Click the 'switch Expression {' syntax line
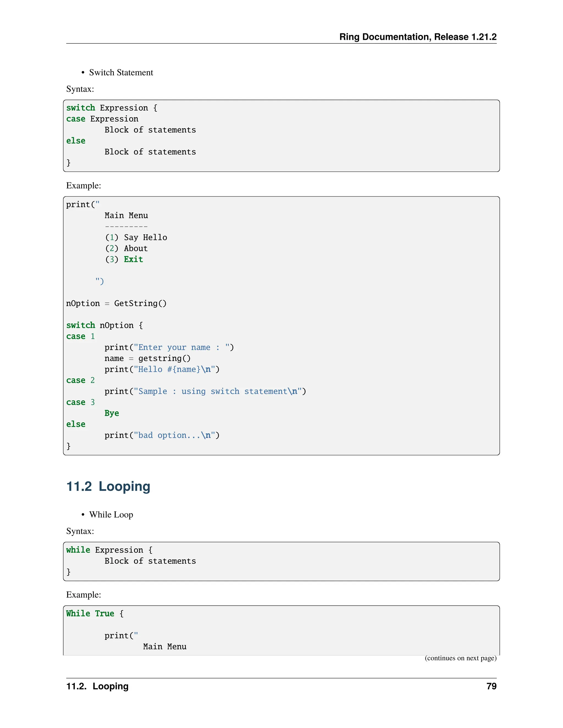This screenshot has width=563, height=728. (112, 108)
